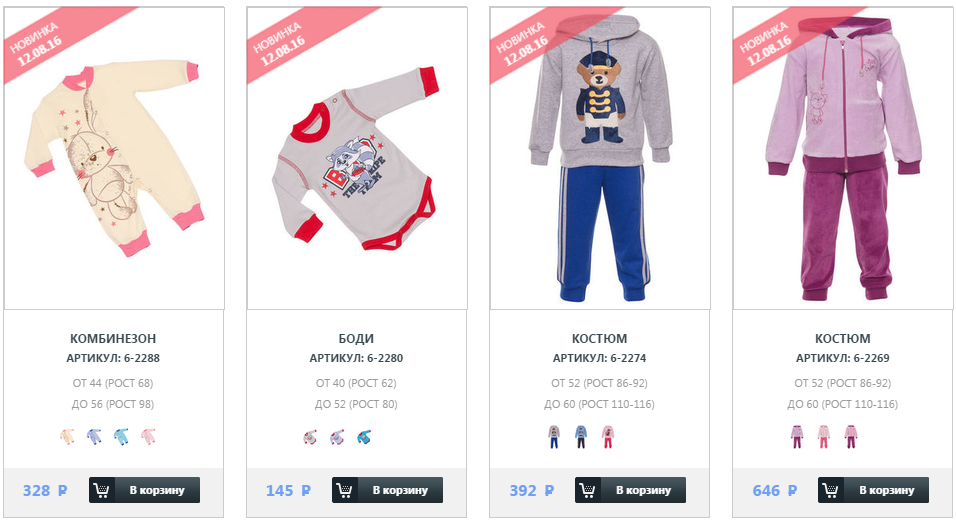View the bear hoodie suit product photo
The width and height of the screenshot is (956, 520).
click(x=601, y=158)
